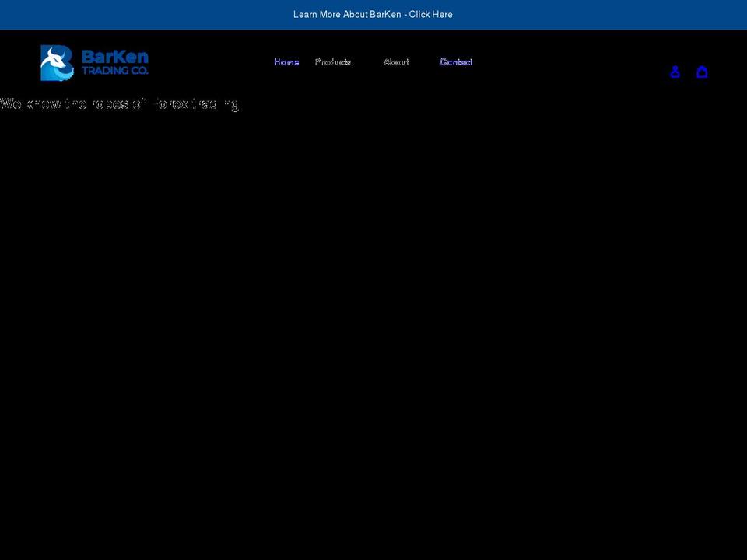Expand the About menu
Image resolution: width=747 pixels, height=560 pixels.
[x=396, y=62]
